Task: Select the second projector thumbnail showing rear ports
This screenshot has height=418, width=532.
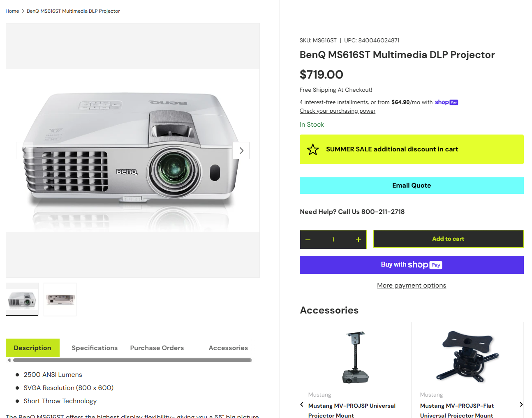Action: click(60, 300)
